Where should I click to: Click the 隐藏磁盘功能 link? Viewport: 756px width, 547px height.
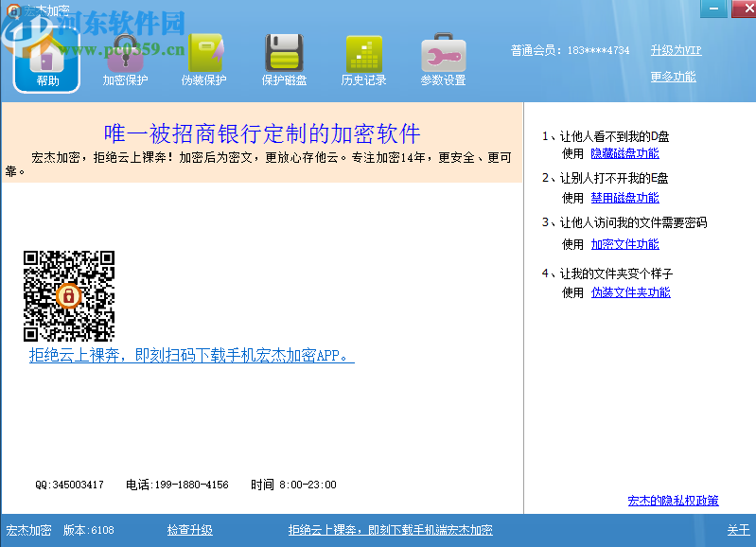pos(624,153)
